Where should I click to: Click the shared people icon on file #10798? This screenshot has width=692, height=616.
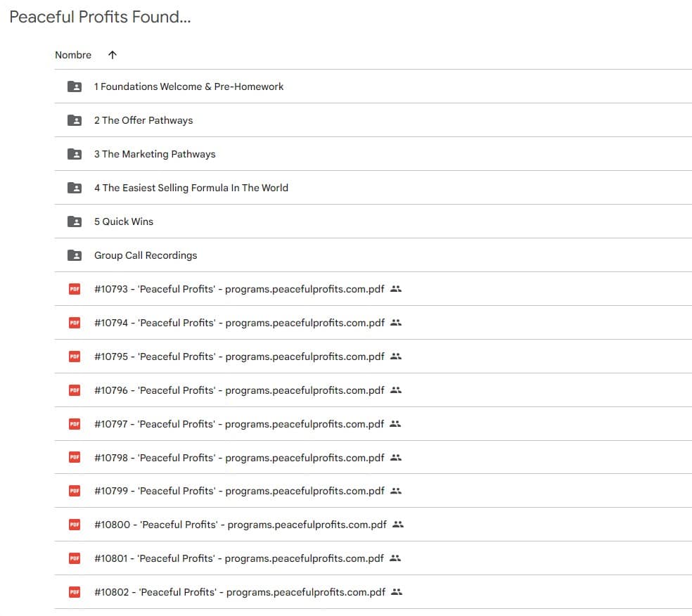point(396,458)
